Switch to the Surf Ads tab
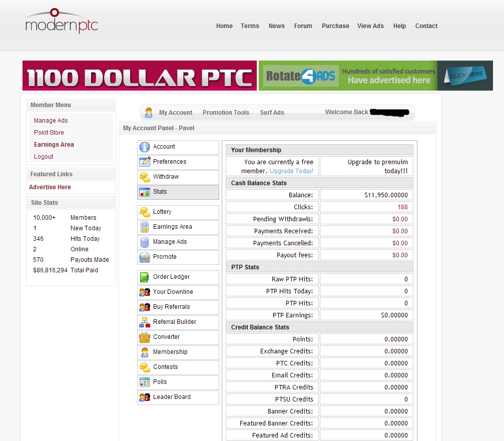504x441 pixels. [272, 113]
